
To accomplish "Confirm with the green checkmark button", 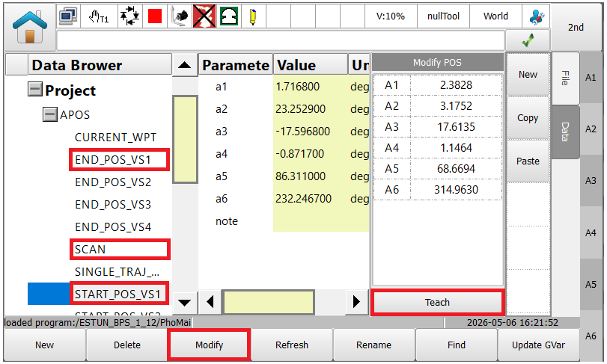I will pos(528,40).
